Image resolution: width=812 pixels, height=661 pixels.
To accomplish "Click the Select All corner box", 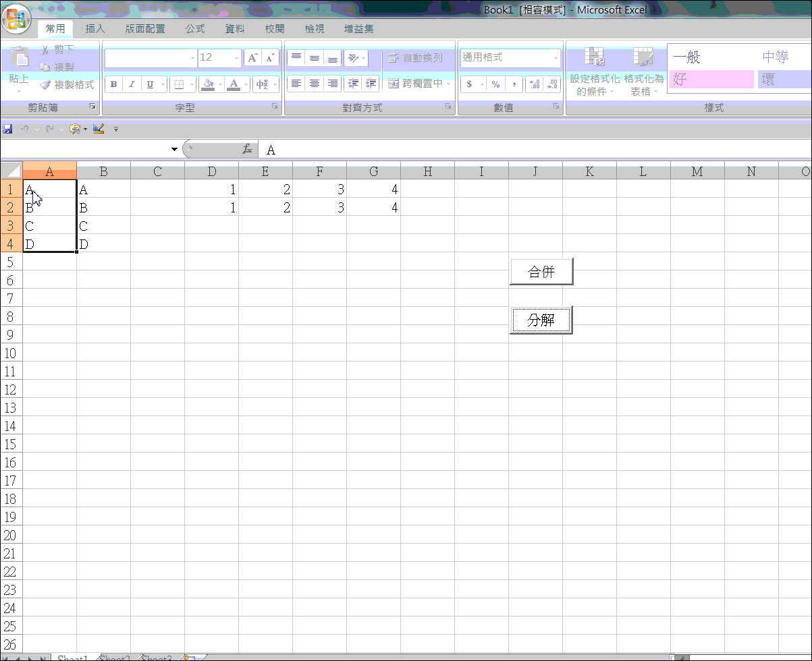I will pyautogui.click(x=11, y=171).
